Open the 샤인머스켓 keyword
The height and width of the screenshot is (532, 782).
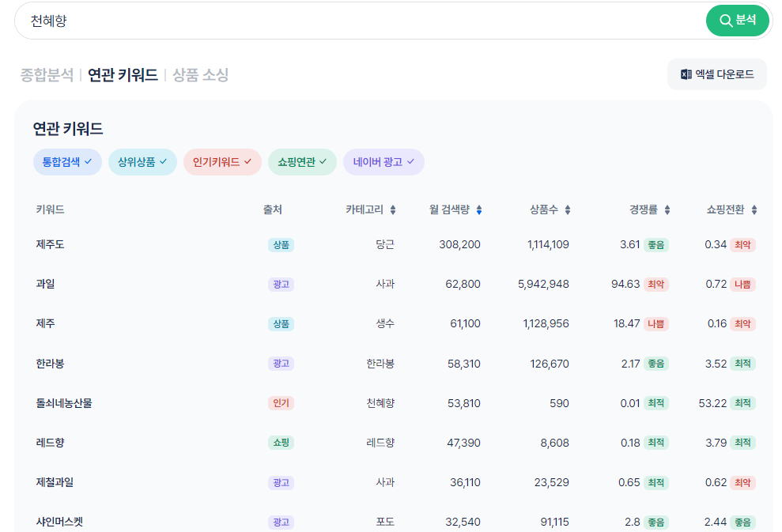coord(59,522)
